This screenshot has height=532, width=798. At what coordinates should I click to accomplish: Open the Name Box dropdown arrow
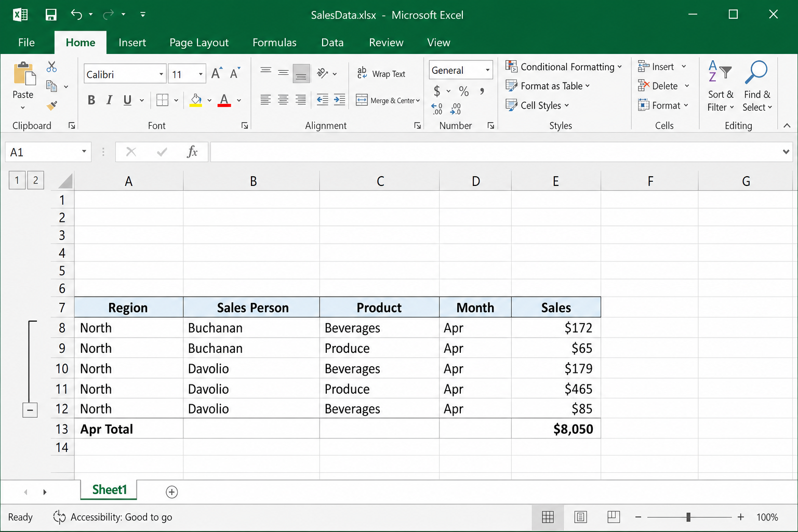pos(84,152)
